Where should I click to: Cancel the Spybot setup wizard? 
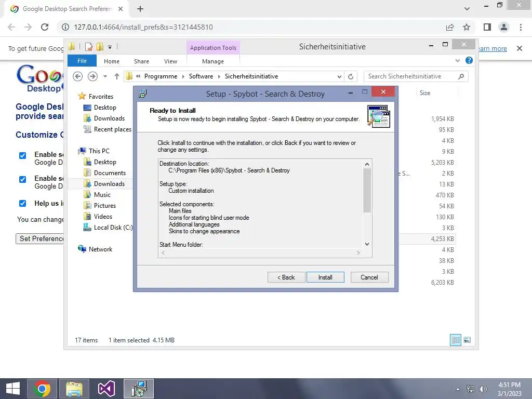[369, 277]
